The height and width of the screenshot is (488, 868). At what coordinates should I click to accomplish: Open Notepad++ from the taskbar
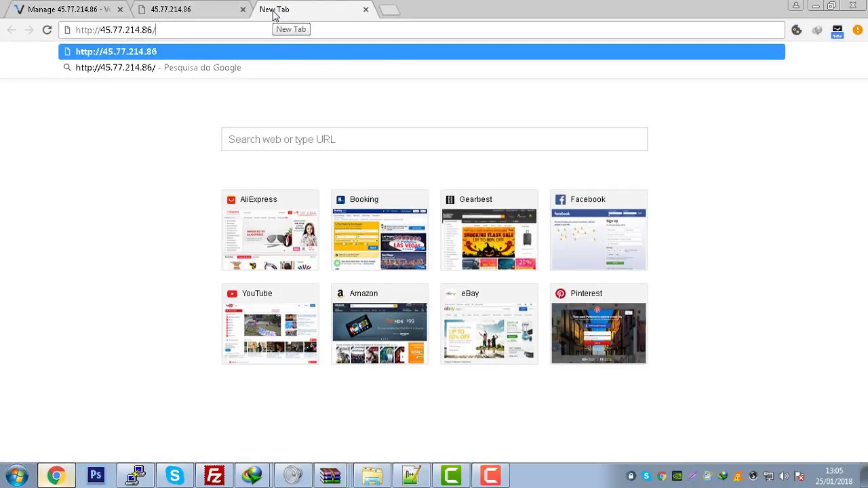click(x=411, y=476)
